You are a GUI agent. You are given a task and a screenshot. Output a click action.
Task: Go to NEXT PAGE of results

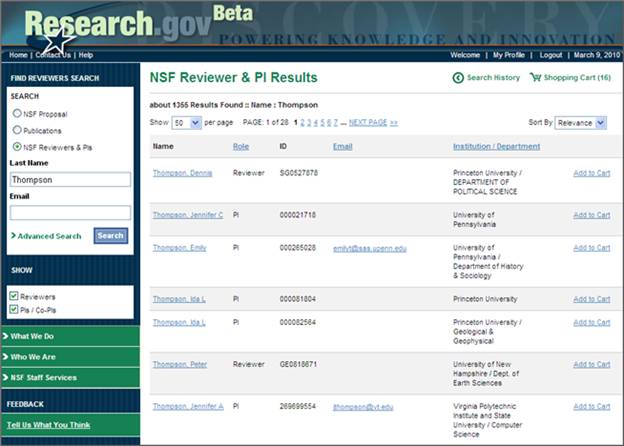[x=367, y=122]
